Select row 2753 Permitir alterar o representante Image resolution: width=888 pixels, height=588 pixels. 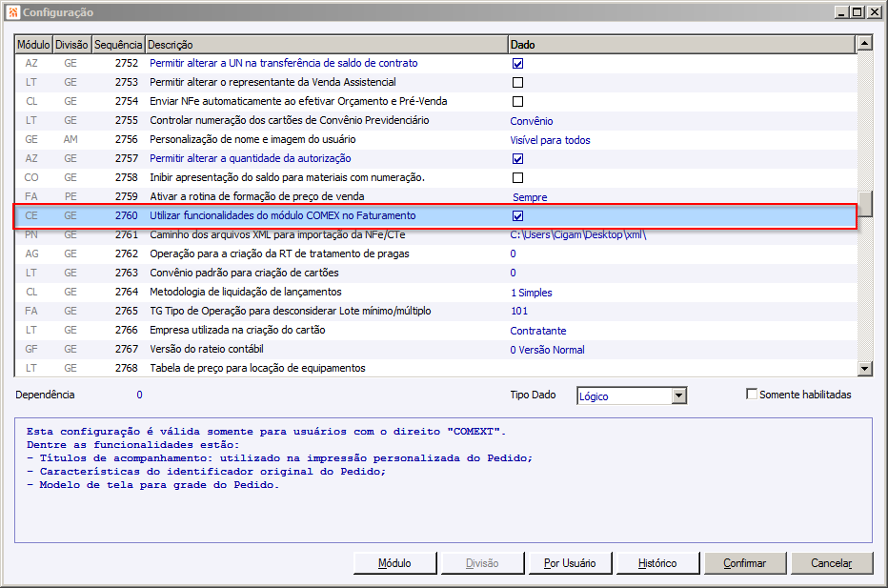coord(435,82)
